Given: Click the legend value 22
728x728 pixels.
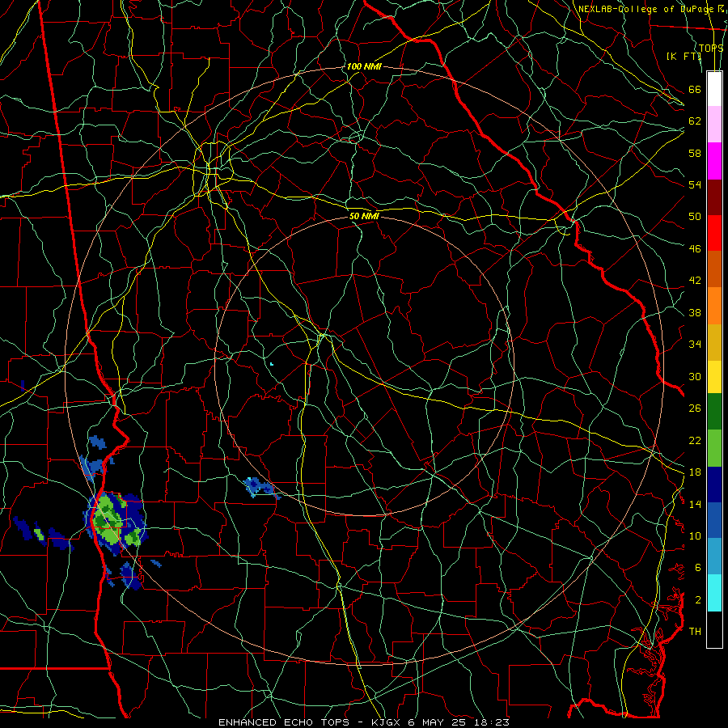Looking at the screenshot, I should (x=695, y=440).
